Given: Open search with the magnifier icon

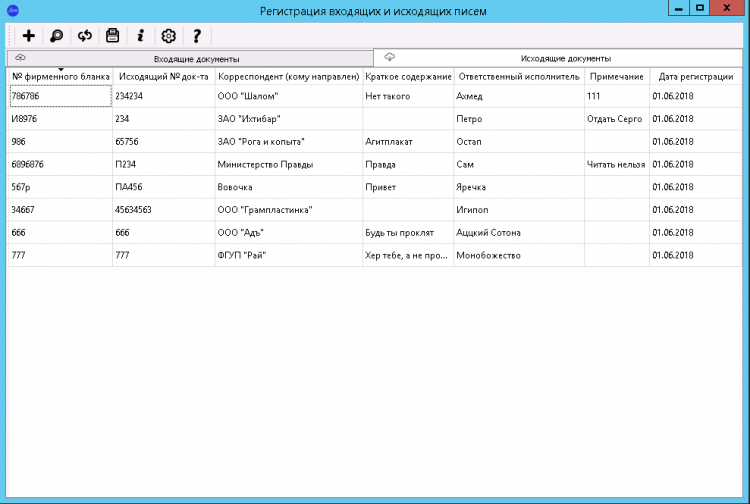Looking at the screenshot, I should point(56,36).
